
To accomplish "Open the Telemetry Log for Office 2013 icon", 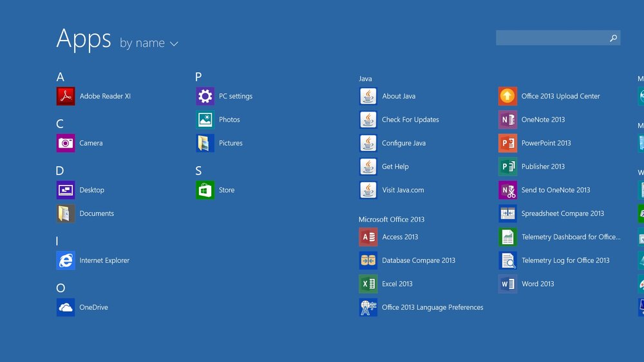I will pos(507,260).
